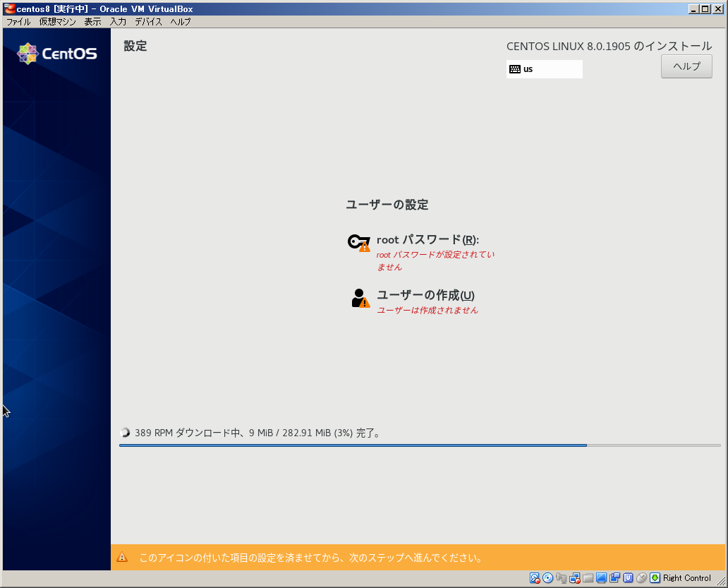
Task: Click the mouse integration status icon
Action: click(x=642, y=578)
